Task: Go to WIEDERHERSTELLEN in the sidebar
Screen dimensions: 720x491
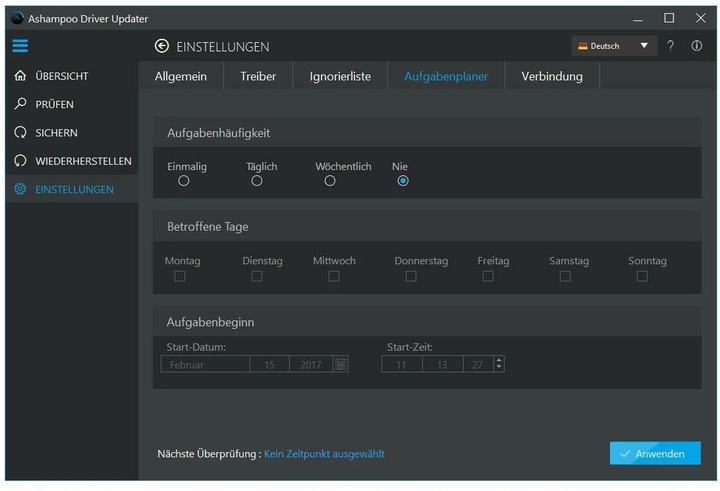Action: point(72,161)
